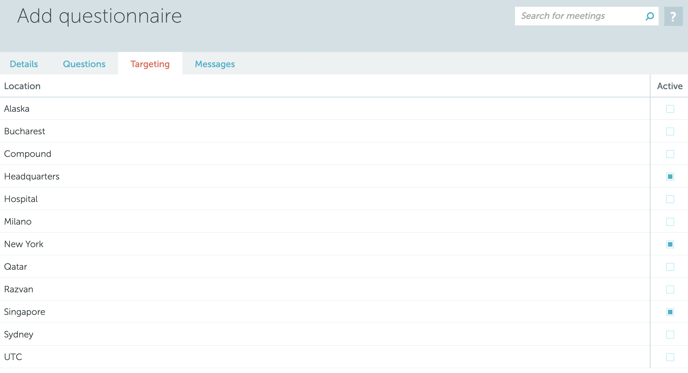Image resolution: width=688 pixels, height=373 pixels.
Task: Tick the Qatar Active checkbox
Action: 670,267
